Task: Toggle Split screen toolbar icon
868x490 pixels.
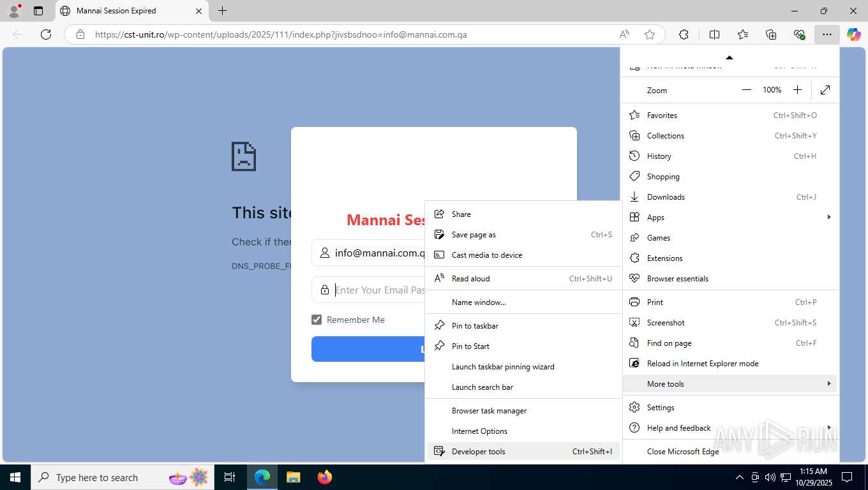Action: tap(714, 34)
